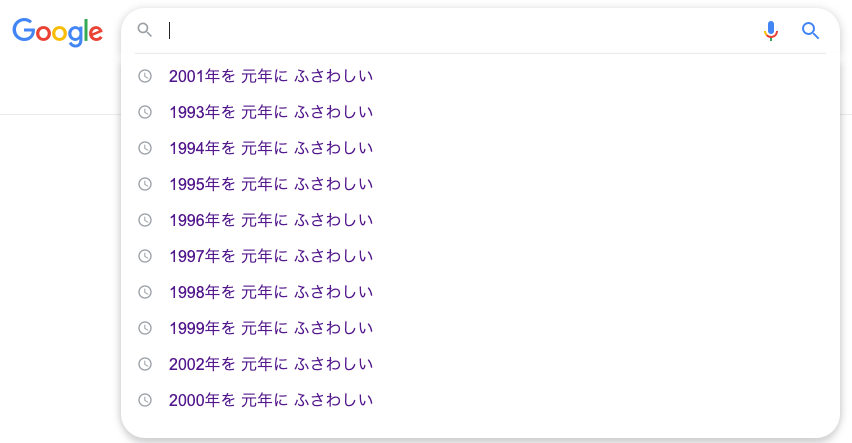Click the clock icon beside the 2000年 suggestion
The height and width of the screenshot is (443, 852).
click(145, 400)
